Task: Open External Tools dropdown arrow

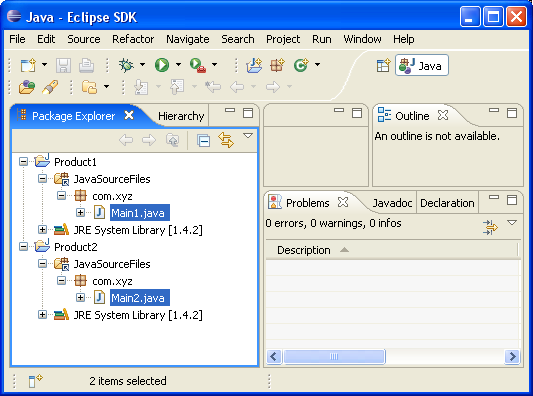Action: tap(214, 64)
